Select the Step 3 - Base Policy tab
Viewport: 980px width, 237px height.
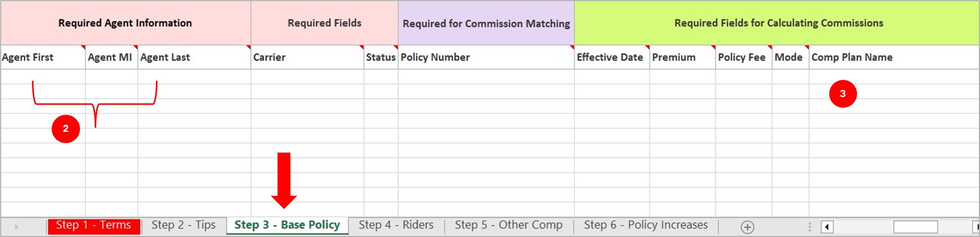click(287, 225)
